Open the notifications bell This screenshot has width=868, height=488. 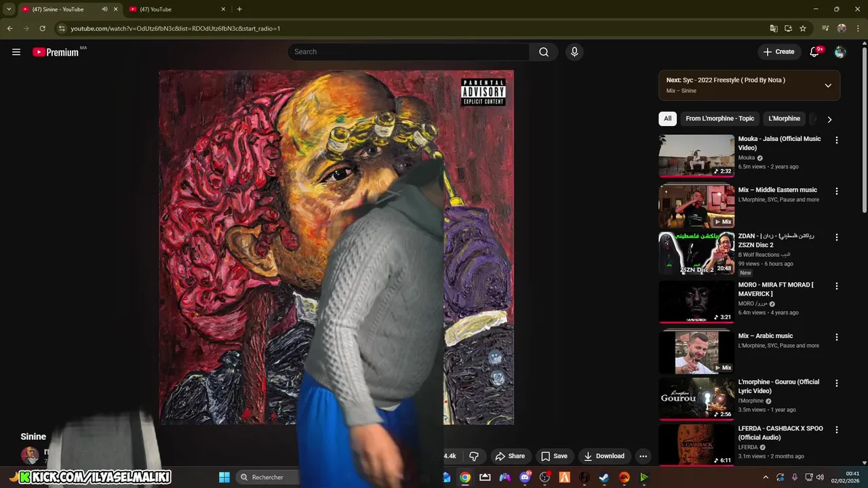point(814,52)
